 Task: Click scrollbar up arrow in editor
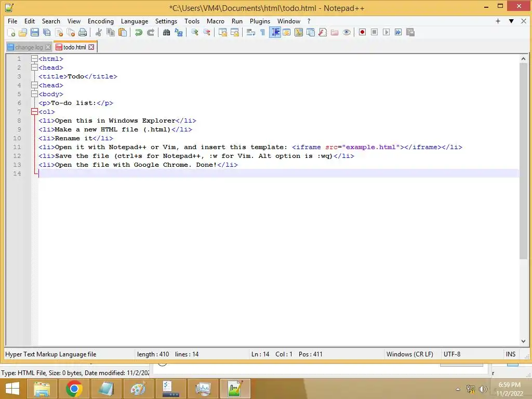coord(523,59)
